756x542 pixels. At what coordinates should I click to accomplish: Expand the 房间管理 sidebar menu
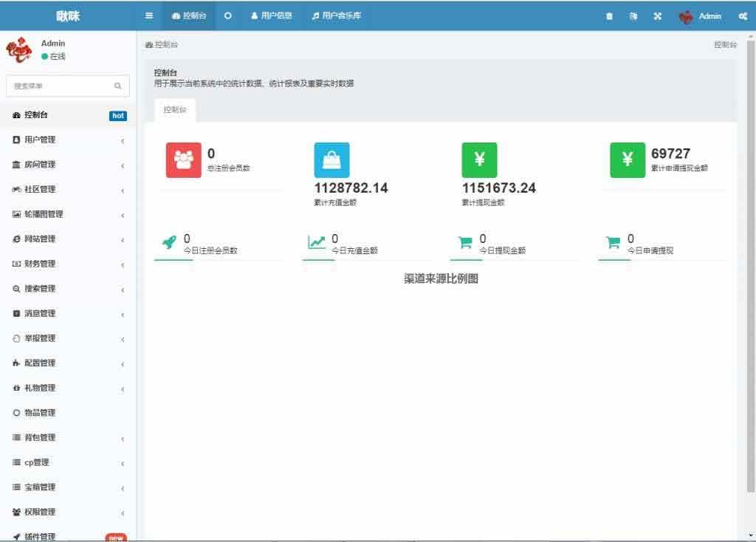(x=67, y=165)
